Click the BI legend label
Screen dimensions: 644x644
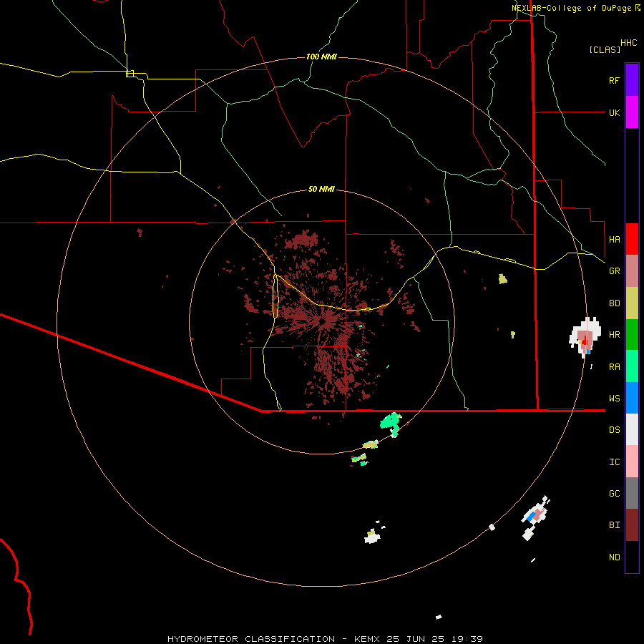(x=614, y=525)
